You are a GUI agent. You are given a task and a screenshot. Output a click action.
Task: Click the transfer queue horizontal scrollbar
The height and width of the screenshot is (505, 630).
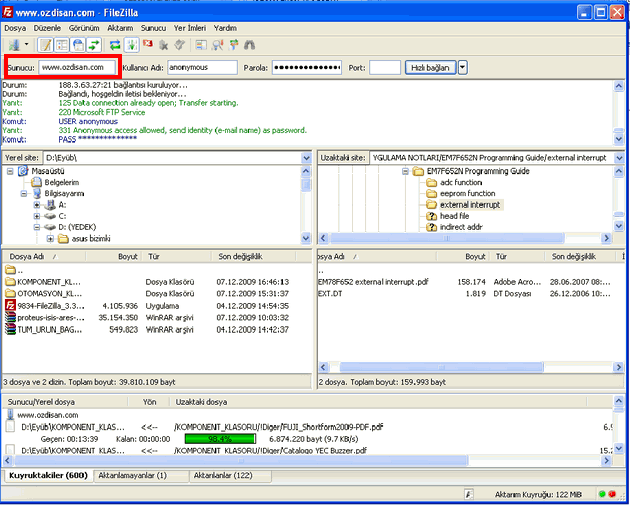[x=241, y=460]
